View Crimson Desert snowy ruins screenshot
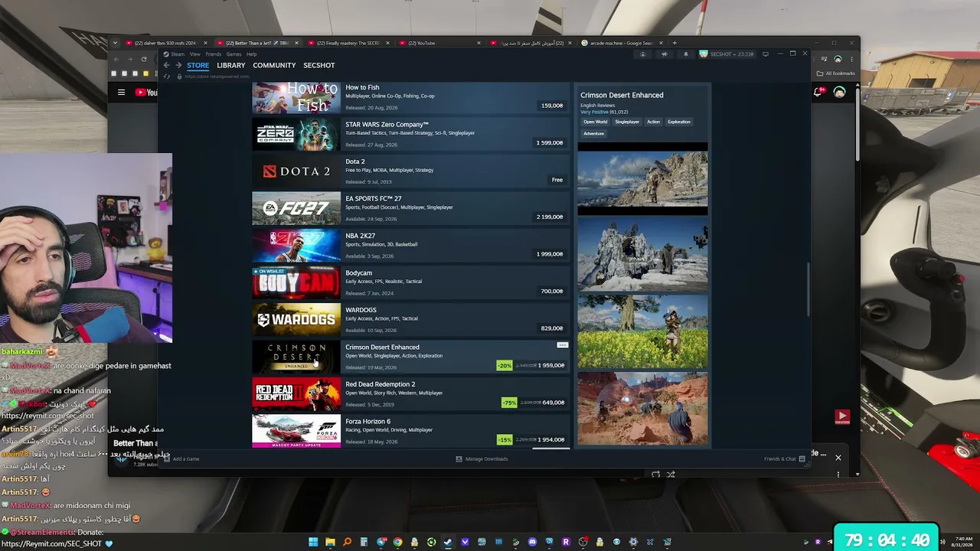980x551 pixels. [x=642, y=256]
